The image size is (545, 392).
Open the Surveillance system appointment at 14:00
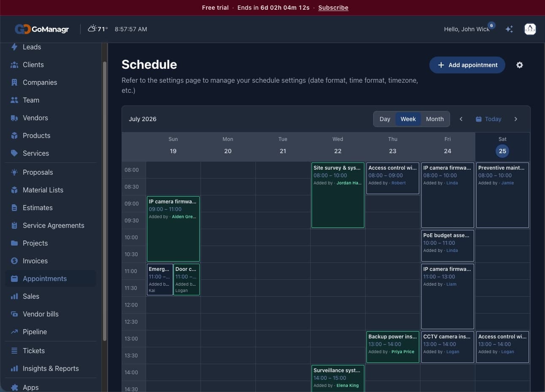[x=338, y=378]
